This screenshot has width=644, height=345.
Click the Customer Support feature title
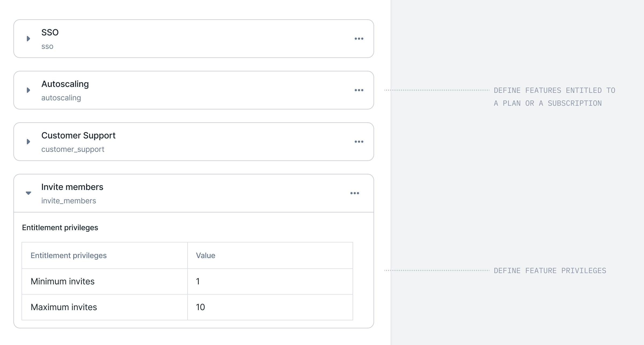pos(78,135)
